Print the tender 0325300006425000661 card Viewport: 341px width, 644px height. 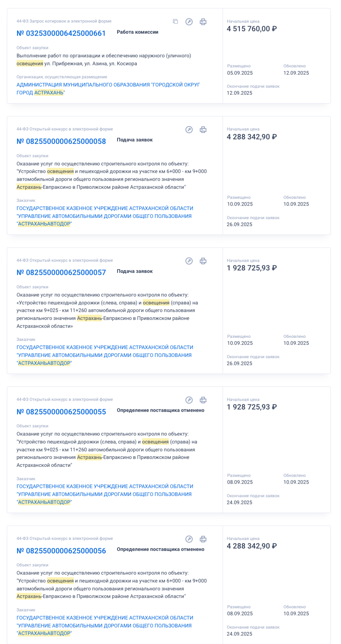click(203, 22)
